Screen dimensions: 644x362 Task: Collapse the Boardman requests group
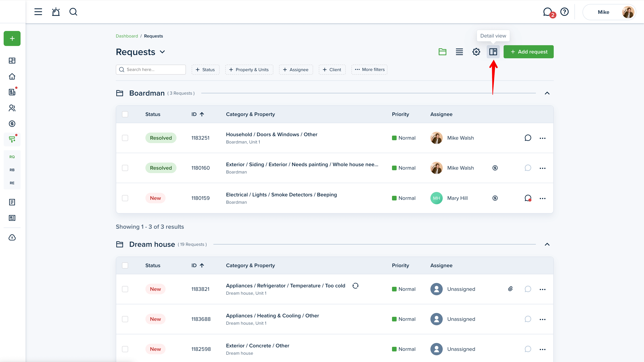tap(547, 93)
